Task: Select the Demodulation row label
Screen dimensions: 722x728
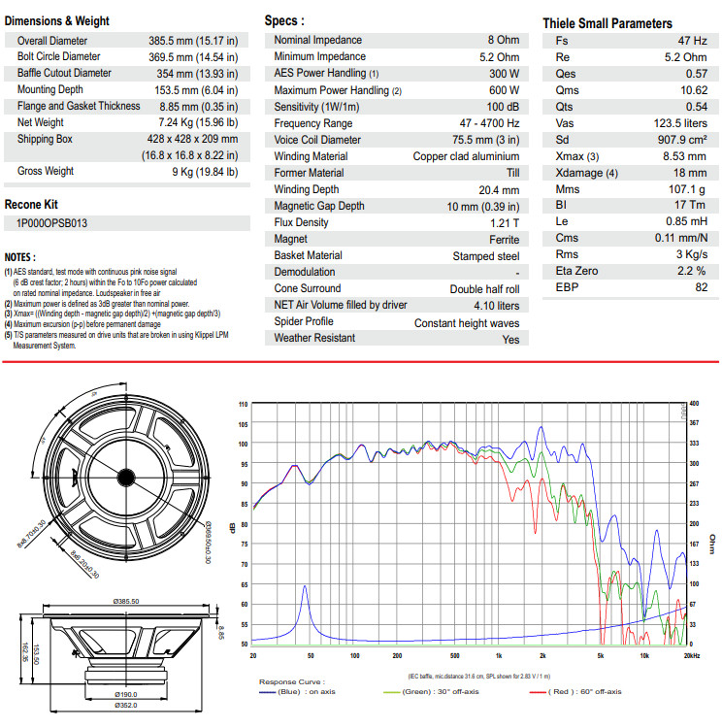Action: [x=305, y=272]
